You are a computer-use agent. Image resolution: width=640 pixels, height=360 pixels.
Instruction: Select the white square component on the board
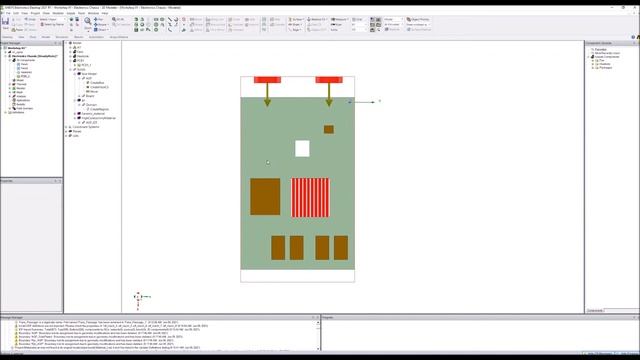click(x=302, y=149)
